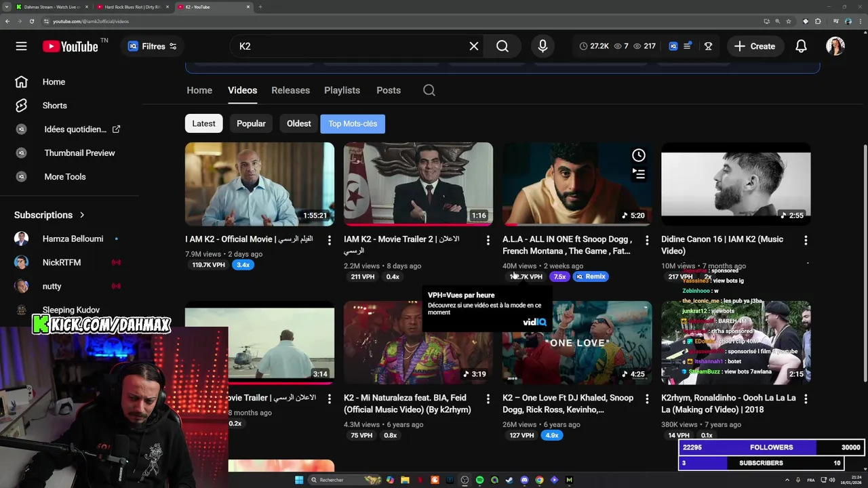
Task: Start voice search with the microphone
Action: click(x=542, y=46)
